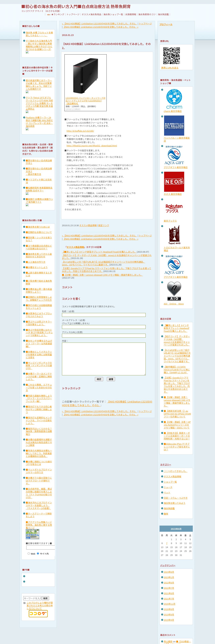
Task: Focus the メールアドレス input field
Action: [x=104, y=327]
